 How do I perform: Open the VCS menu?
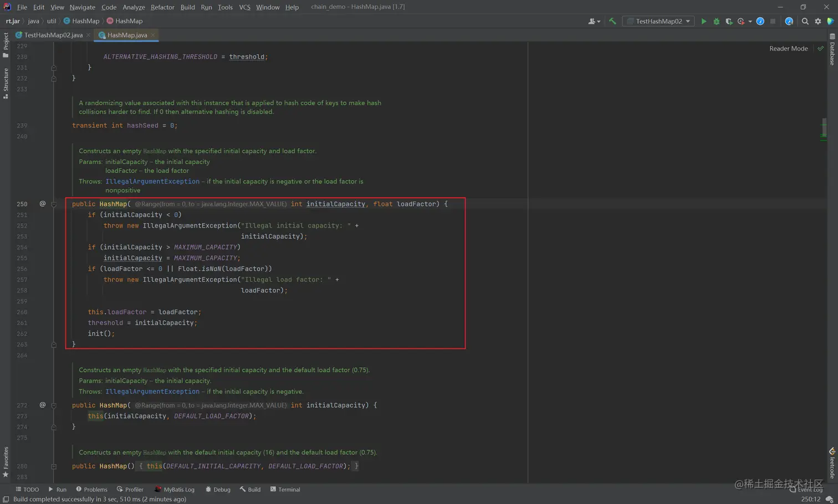click(x=244, y=7)
